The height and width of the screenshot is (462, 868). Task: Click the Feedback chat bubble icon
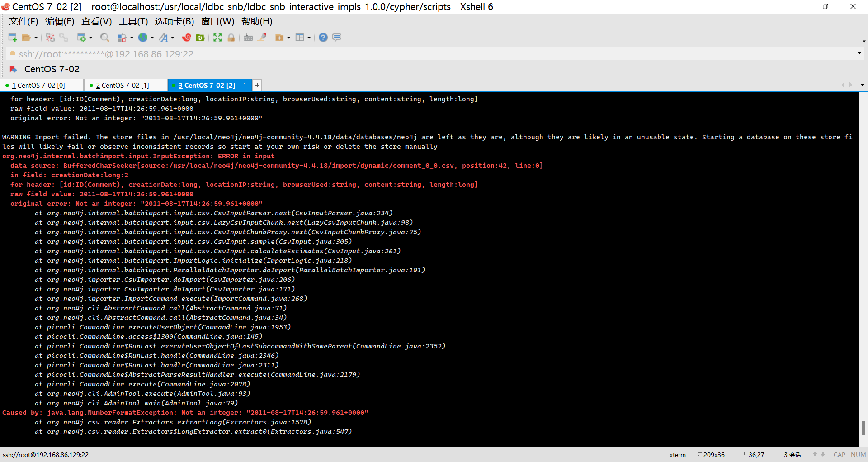337,38
